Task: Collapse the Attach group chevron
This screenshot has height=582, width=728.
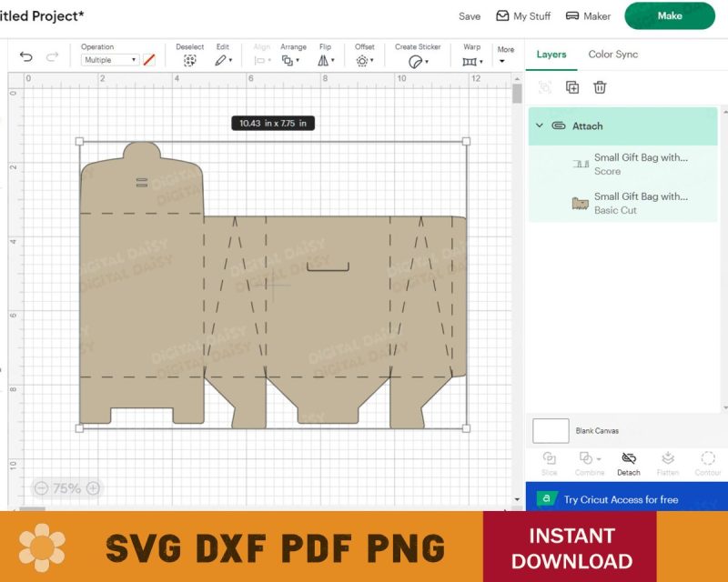Action: click(x=540, y=125)
